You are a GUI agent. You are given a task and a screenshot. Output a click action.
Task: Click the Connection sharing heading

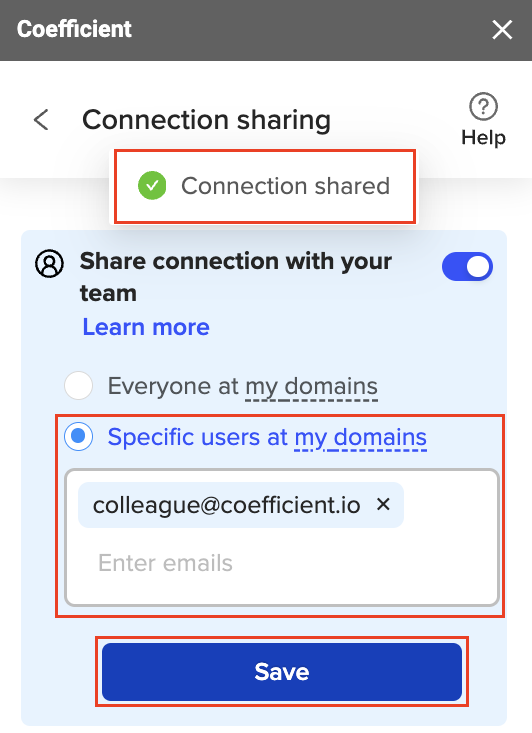207,120
